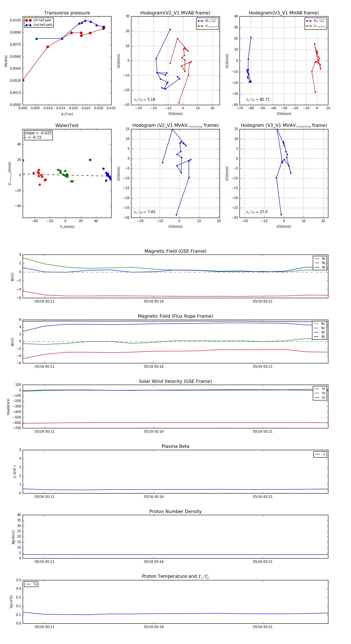The height and width of the screenshot is (644, 351).
Task: Click the "Vsw(km/s)" y-axis label
Action: 8,407
